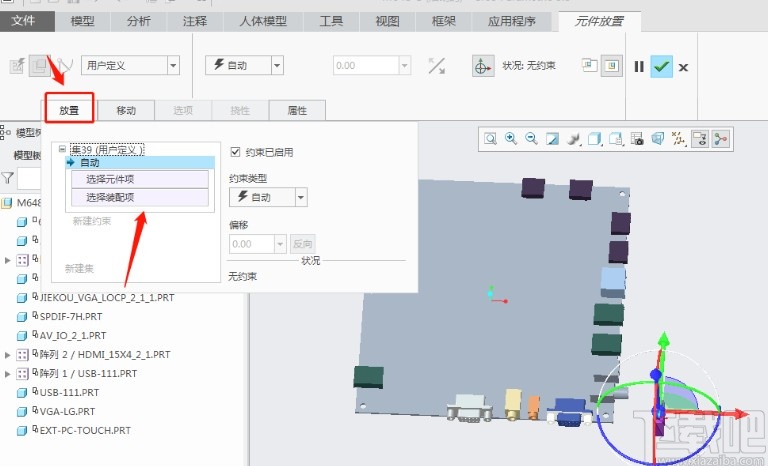
Task: Click the offset value field in placement panel
Action: pos(252,244)
